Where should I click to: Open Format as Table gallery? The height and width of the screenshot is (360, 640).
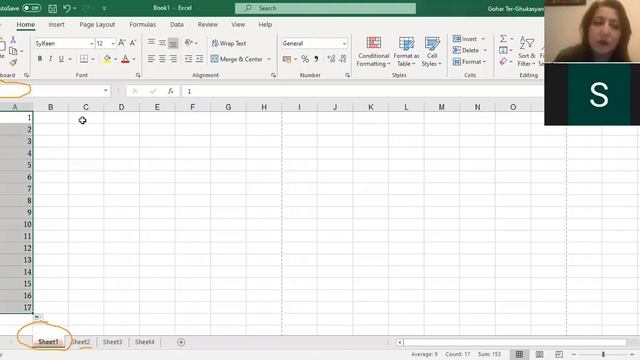click(406, 51)
